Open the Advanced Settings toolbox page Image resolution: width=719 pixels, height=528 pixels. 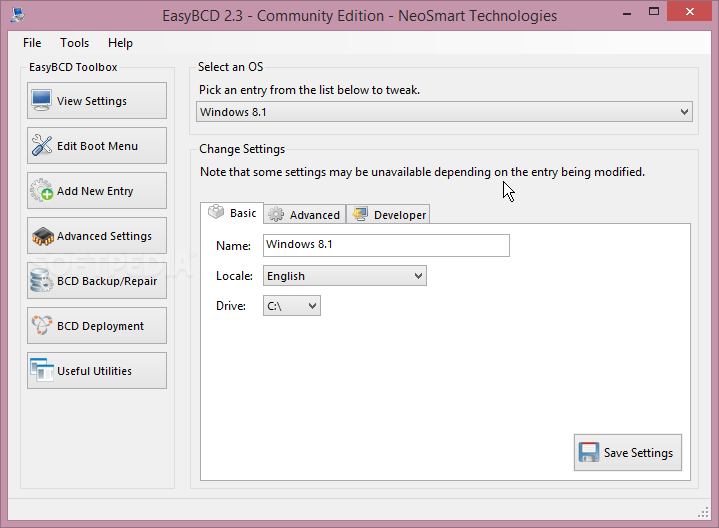(x=97, y=235)
